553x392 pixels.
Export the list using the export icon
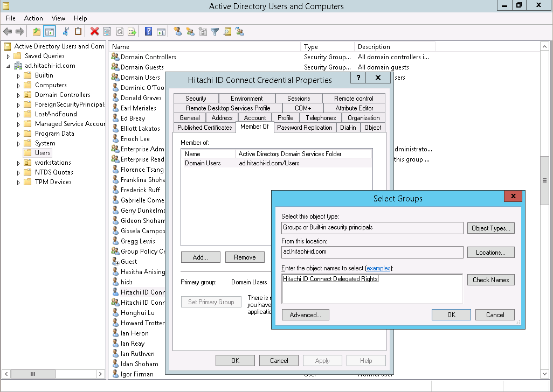pos(133,31)
